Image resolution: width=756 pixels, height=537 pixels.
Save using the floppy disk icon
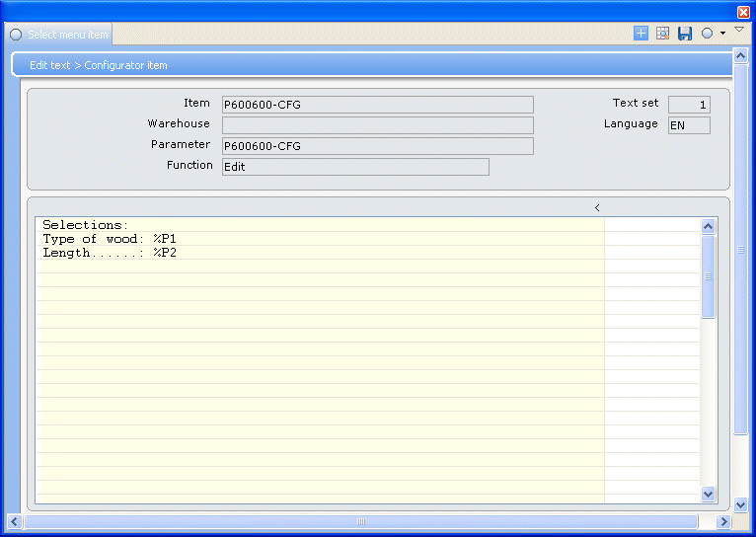[684, 34]
